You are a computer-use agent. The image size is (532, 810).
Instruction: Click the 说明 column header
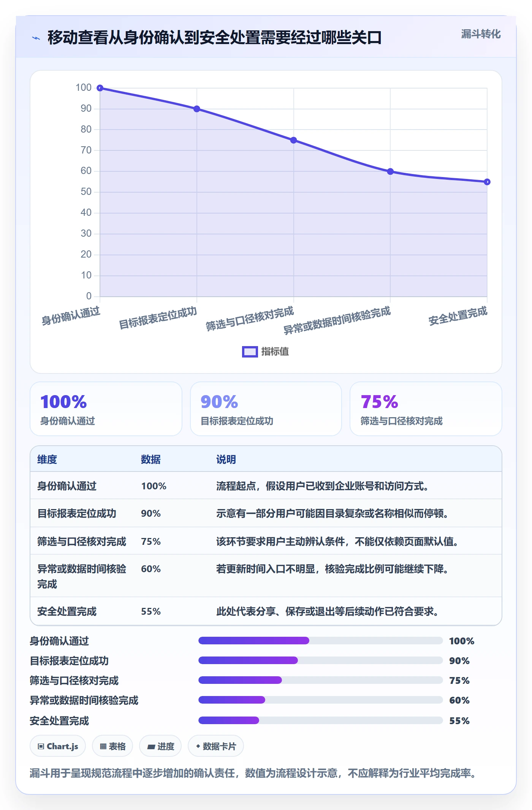coord(226,459)
